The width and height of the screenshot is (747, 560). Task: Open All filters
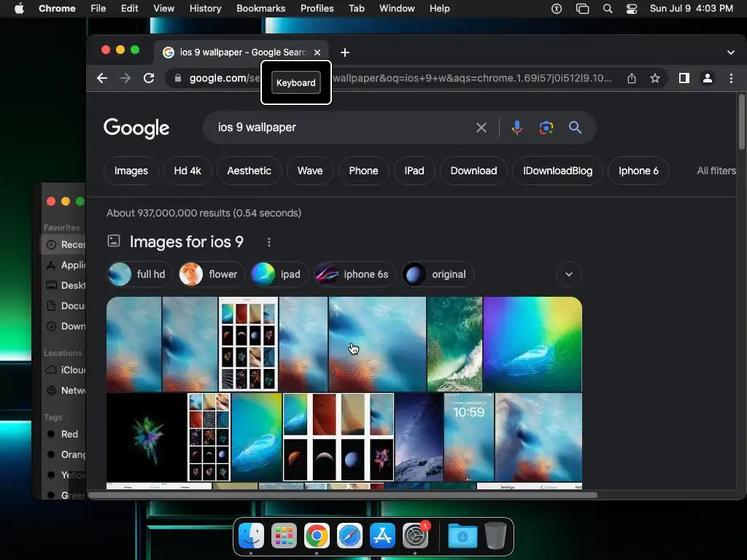pos(716,171)
